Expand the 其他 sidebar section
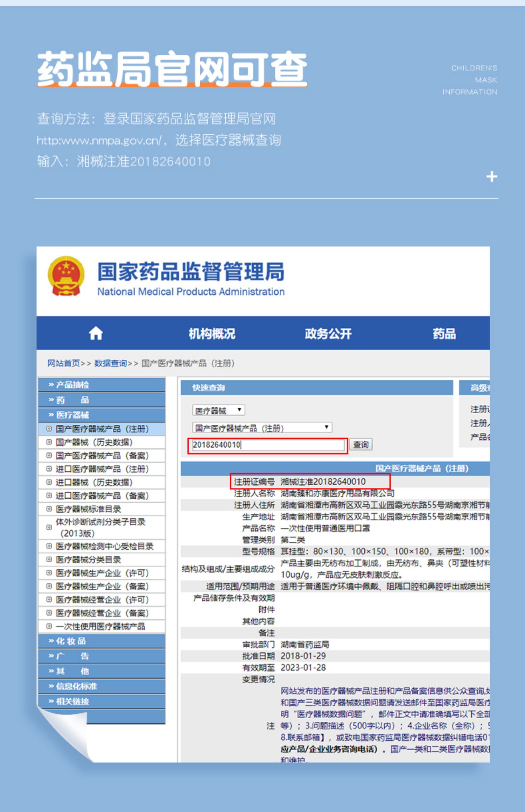The image size is (525, 812). click(101, 671)
